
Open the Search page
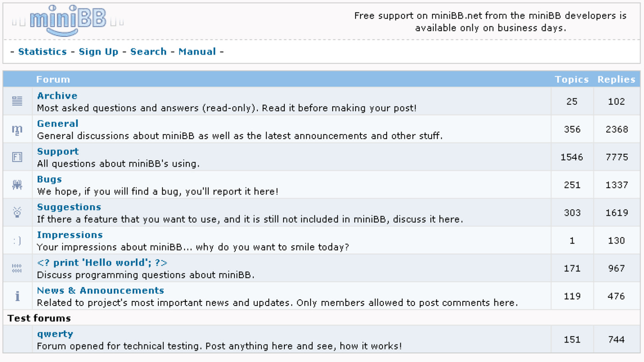pyautogui.click(x=149, y=52)
